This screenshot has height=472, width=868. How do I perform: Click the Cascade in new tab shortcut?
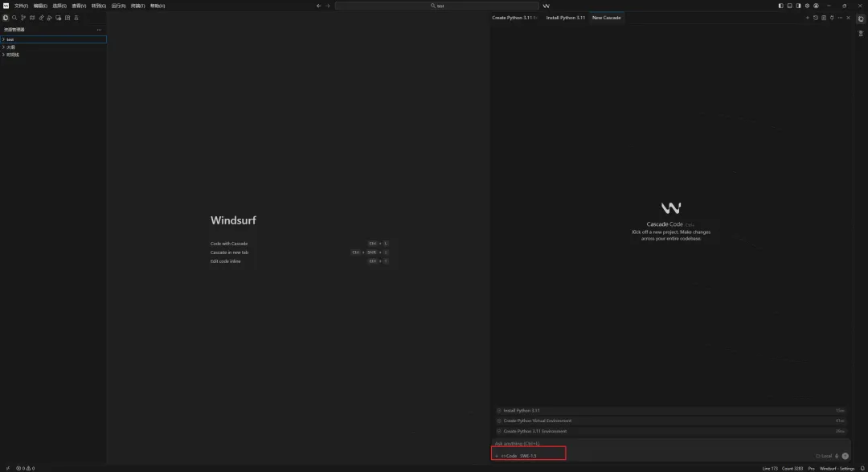point(229,252)
